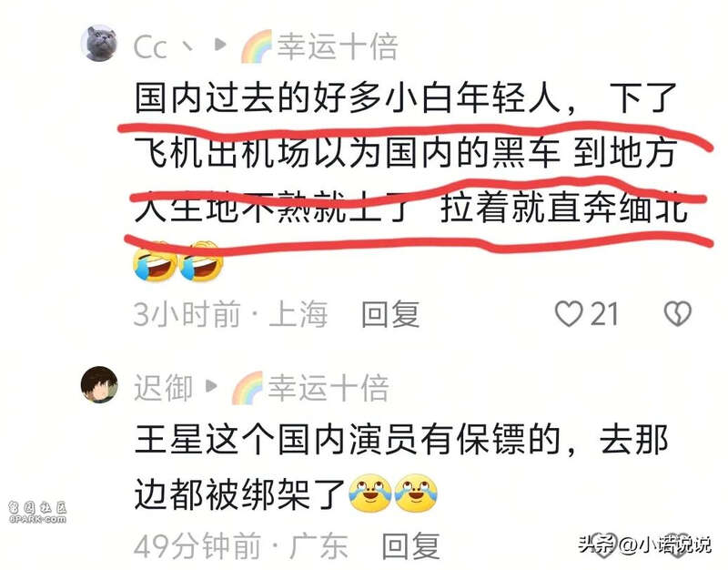The width and height of the screenshot is (728, 570).
Task: Click rainbow icon beside first 幸运十倍
Action: coord(257,46)
